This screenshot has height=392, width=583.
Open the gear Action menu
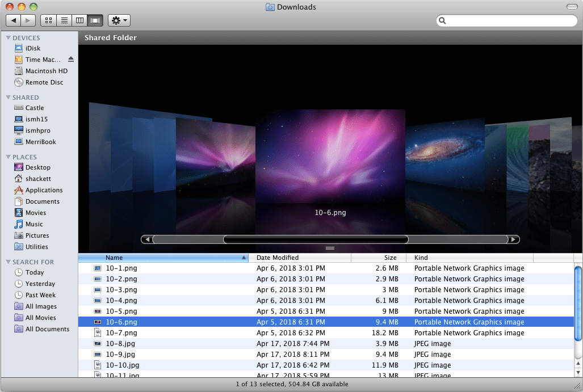119,20
